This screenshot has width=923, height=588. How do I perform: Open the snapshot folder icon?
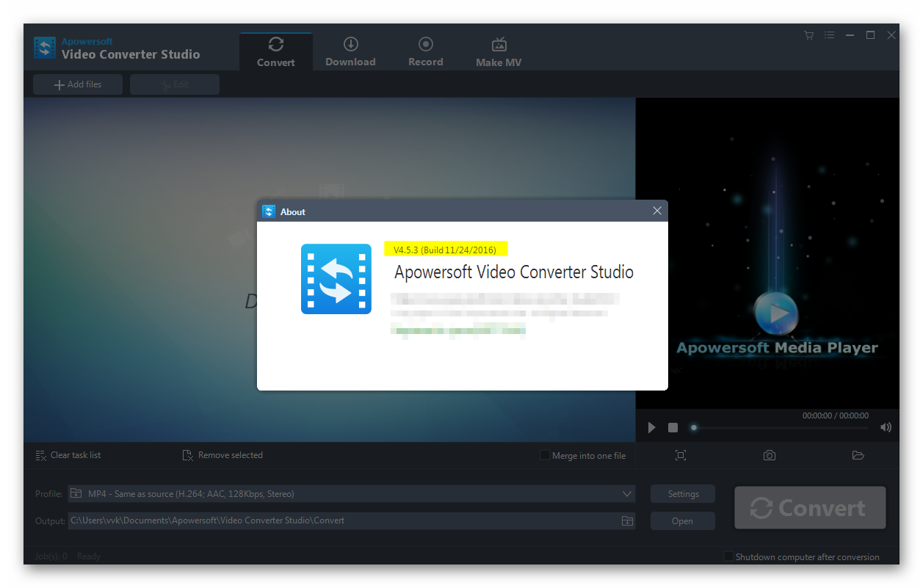pyautogui.click(x=858, y=455)
